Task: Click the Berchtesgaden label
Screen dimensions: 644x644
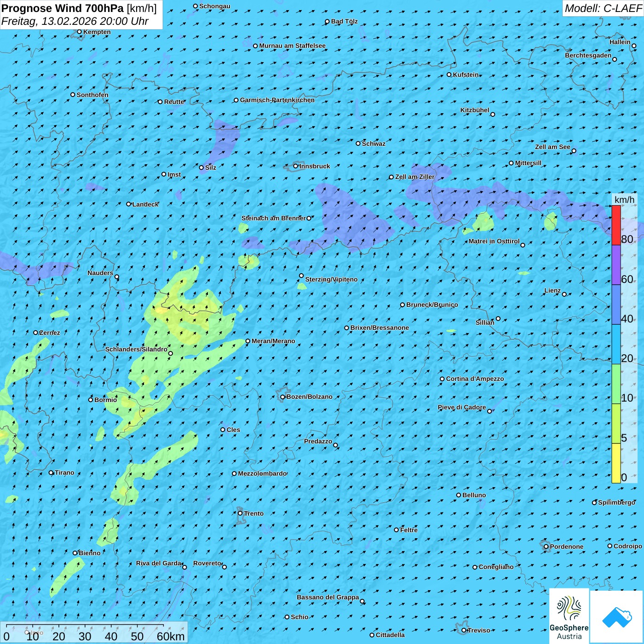Action: click(588, 55)
